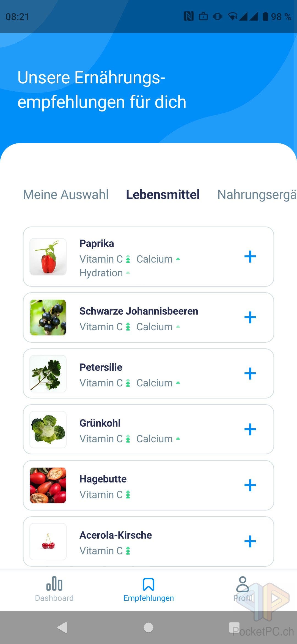Open Profil person icon
This screenshot has height=644, width=297.
click(x=243, y=584)
